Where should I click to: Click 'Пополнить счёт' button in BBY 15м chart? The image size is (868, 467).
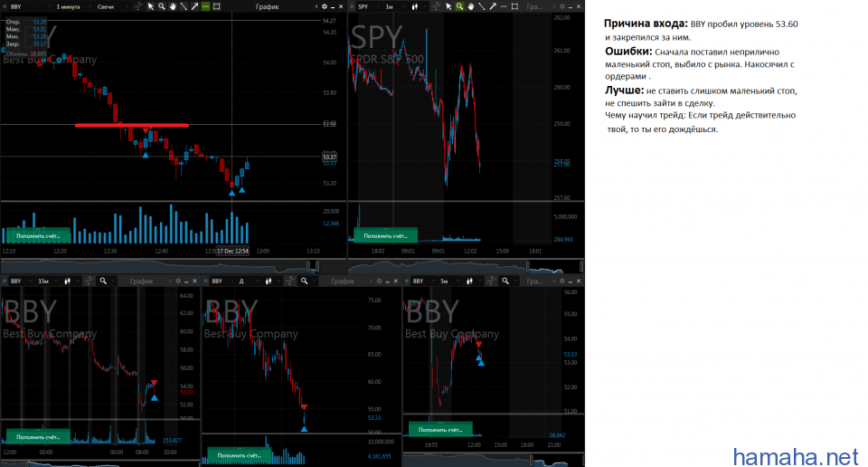pyautogui.click(x=37, y=436)
